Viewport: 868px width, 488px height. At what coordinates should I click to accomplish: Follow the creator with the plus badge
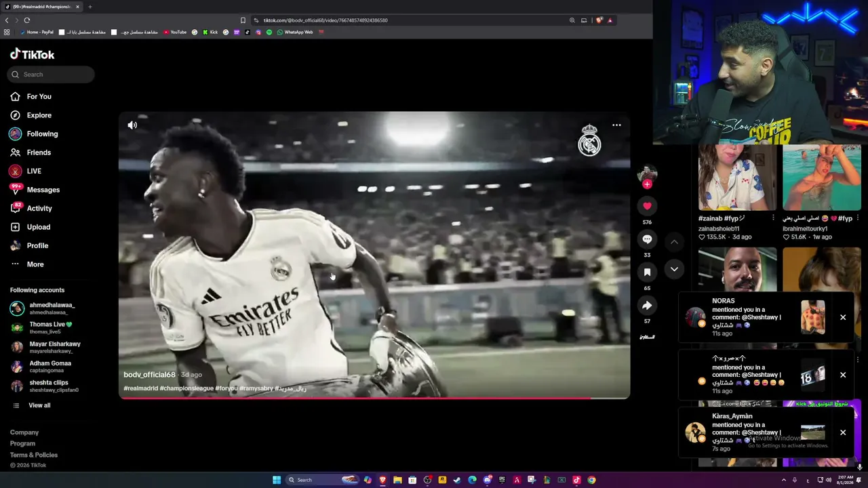[647, 184]
